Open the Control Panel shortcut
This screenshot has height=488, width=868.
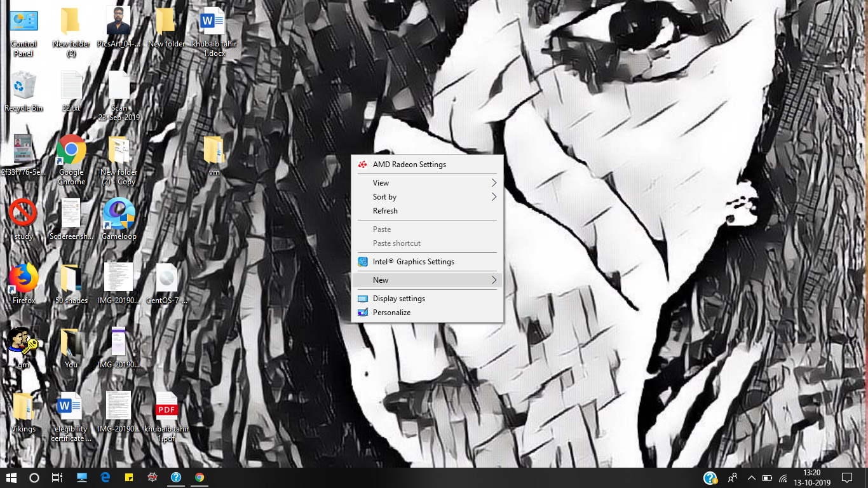pos(23,22)
